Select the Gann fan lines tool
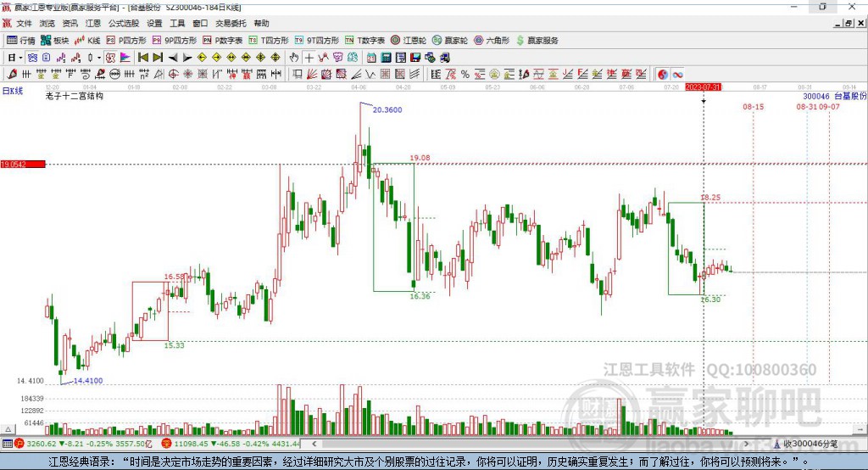 click(x=312, y=74)
